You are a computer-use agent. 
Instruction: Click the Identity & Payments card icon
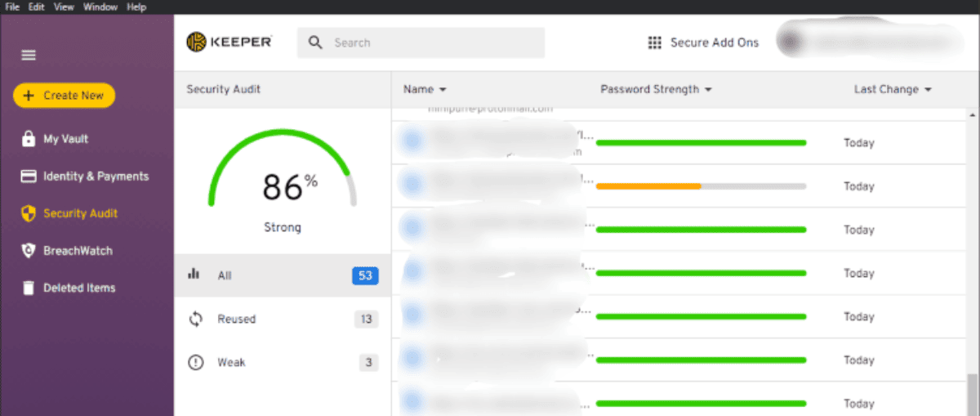[x=29, y=177]
